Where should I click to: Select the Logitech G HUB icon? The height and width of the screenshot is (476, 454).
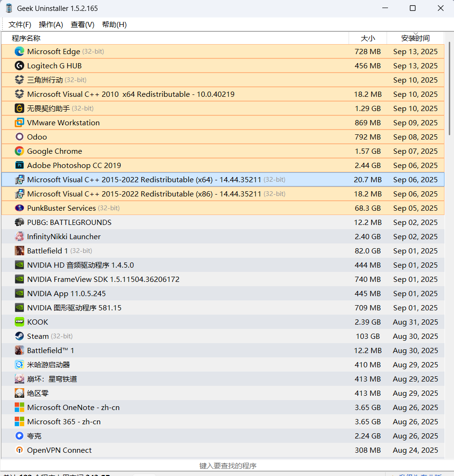[19, 65]
